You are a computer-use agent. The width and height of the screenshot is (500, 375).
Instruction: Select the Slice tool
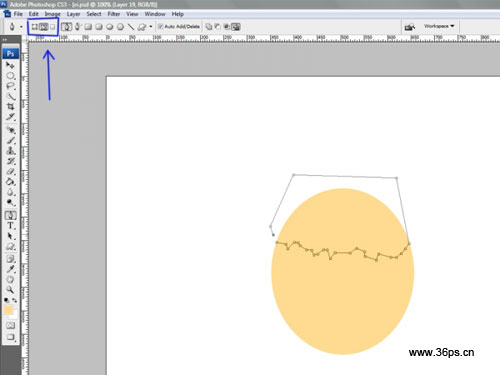[x=10, y=117]
